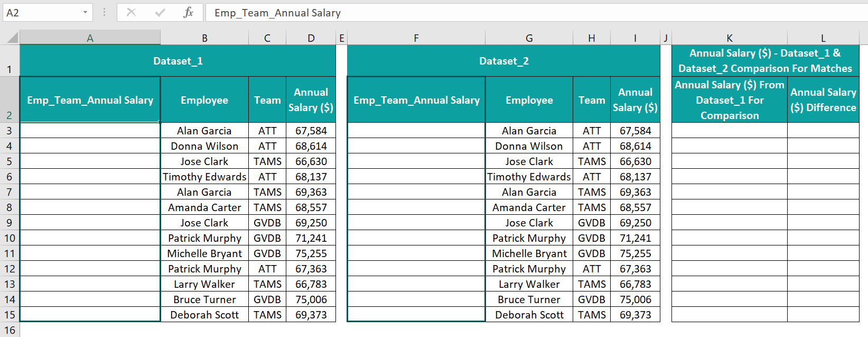Click the Cancel (X) formula bar icon
This screenshot has width=868, height=337.
tap(132, 12)
